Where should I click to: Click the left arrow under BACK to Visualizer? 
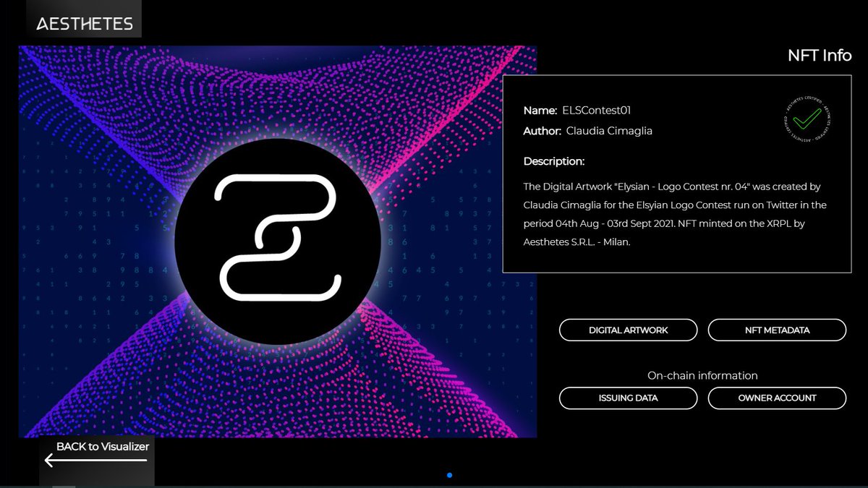point(95,461)
